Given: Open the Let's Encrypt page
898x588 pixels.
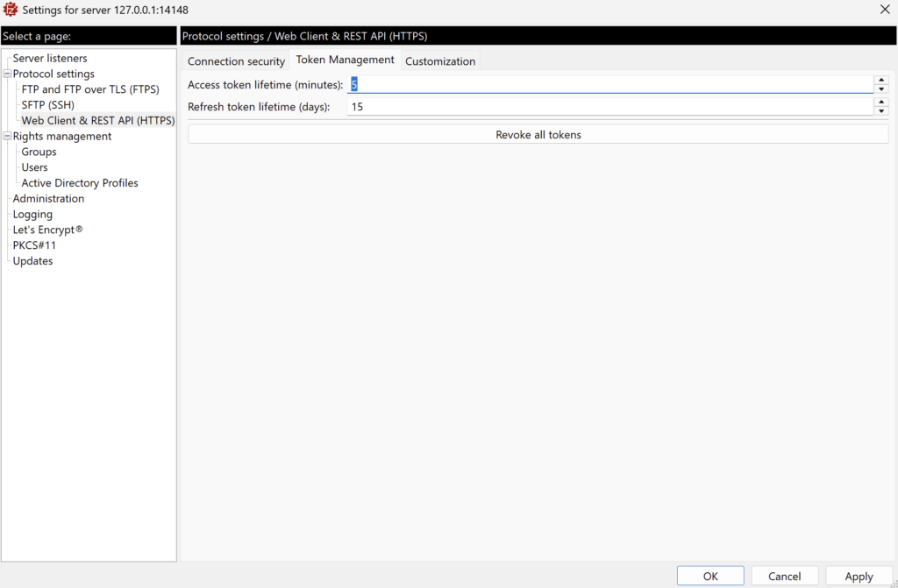Looking at the screenshot, I should 47,230.
